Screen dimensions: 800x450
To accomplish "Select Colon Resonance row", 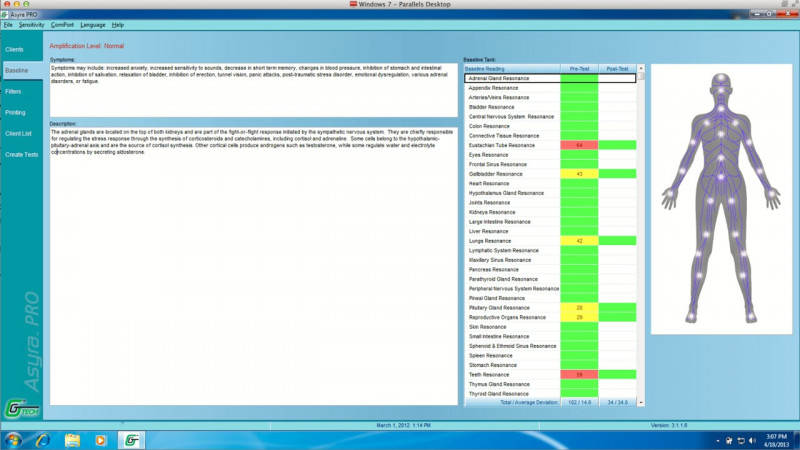I will pos(550,126).
